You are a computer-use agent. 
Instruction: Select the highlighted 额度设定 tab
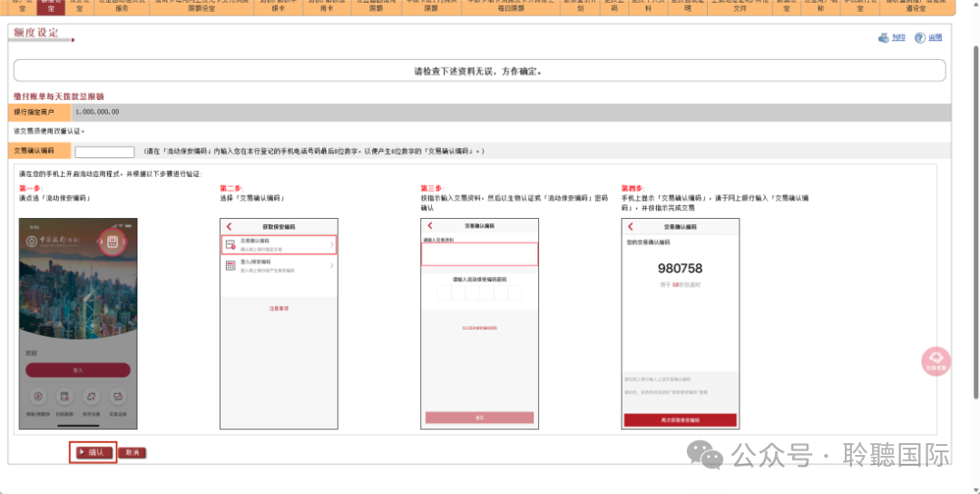[52, 6]
